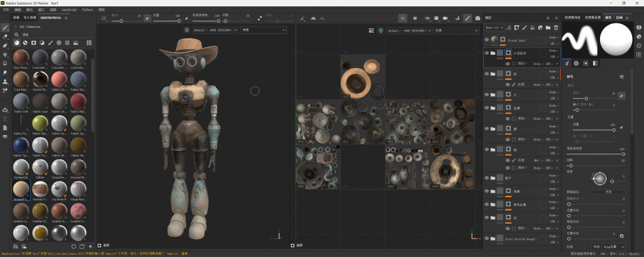Open the JavaScript menu
Screen dimensions: 644x257
point(70,10)
